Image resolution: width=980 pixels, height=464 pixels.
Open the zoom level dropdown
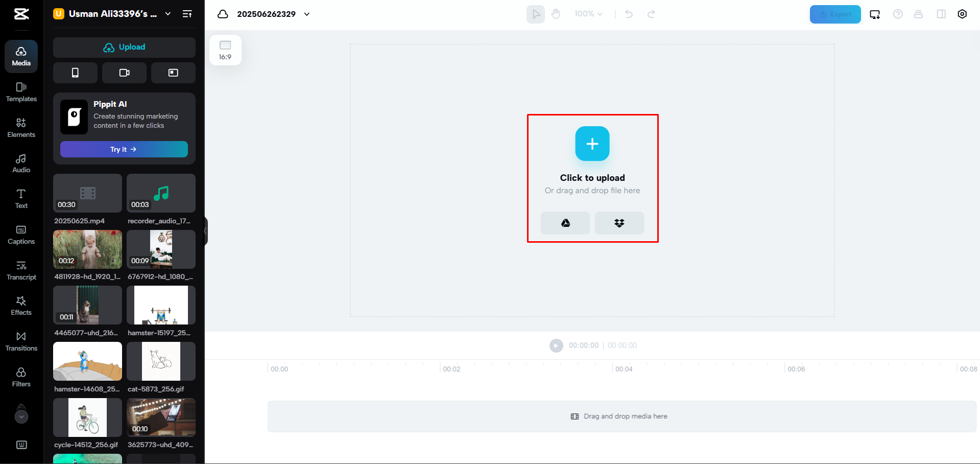(588, 14)
